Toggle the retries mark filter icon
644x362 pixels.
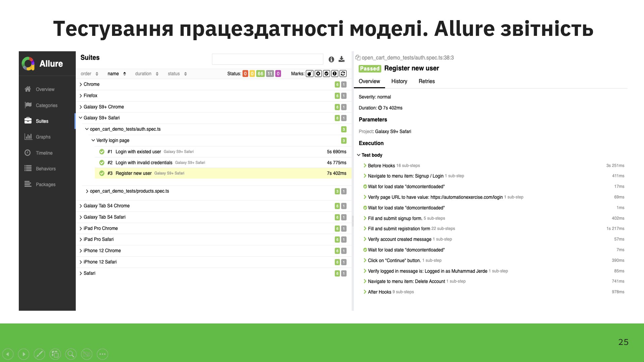click(x=343, y=74)
